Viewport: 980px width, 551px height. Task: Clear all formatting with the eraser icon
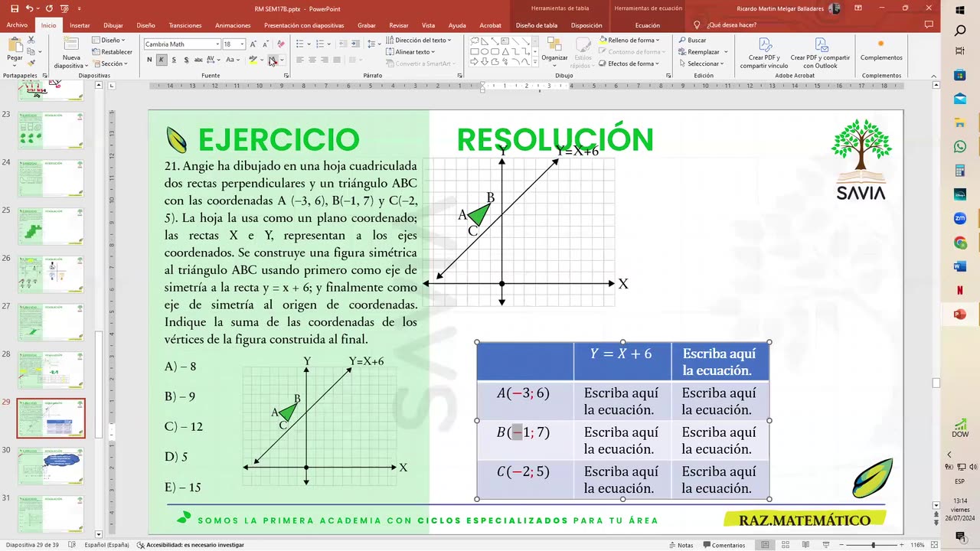[281, 44]
